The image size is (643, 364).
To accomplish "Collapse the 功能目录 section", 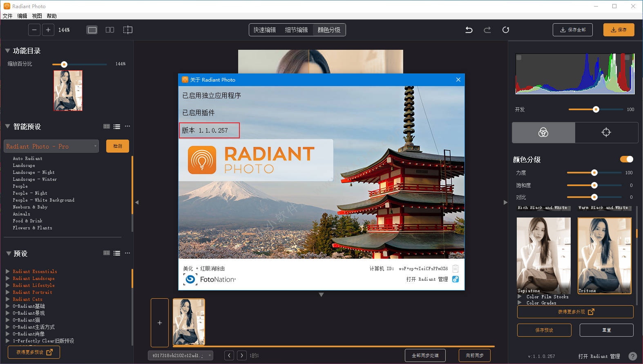I will point(7,51).
